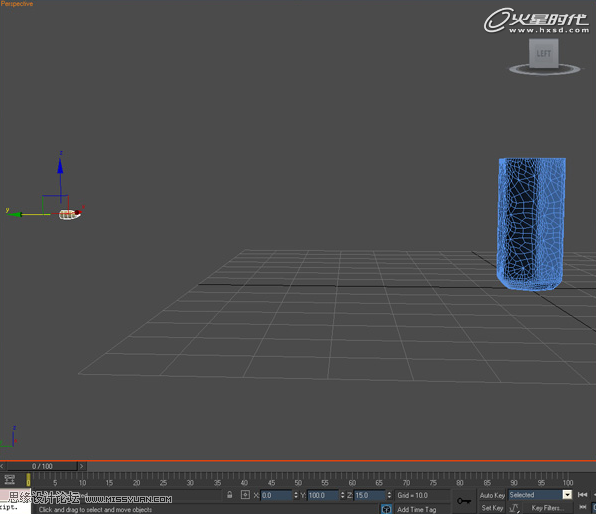Click the time slider right arrow
The height and width of the screenshot is (514, 596).
(x=82, y=466)
